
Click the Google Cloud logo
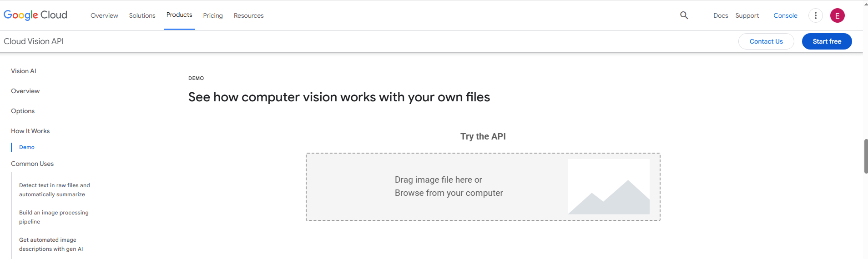pos(35,15)
